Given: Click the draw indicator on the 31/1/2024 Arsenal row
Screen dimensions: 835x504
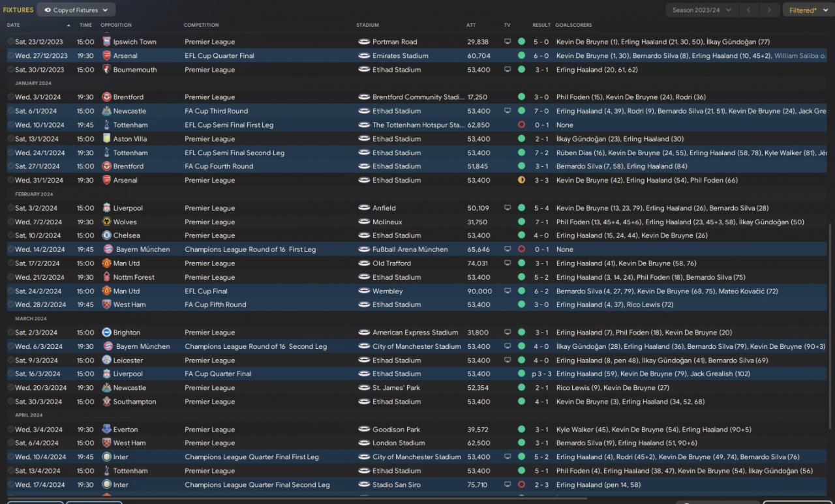Looking at the screenshot, I should [521, 180].
